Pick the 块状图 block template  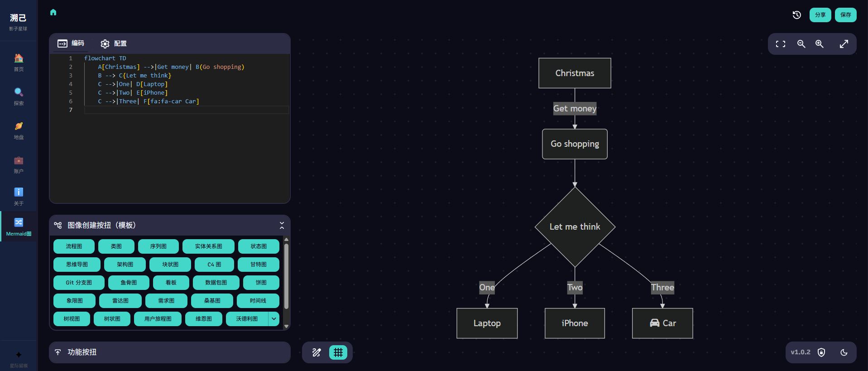pos(170,265)
